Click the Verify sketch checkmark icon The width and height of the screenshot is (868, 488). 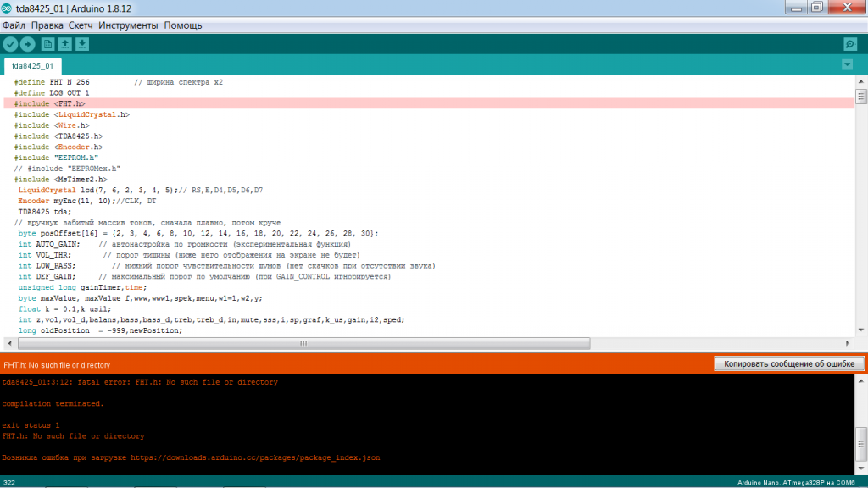[x=10, y=44]
